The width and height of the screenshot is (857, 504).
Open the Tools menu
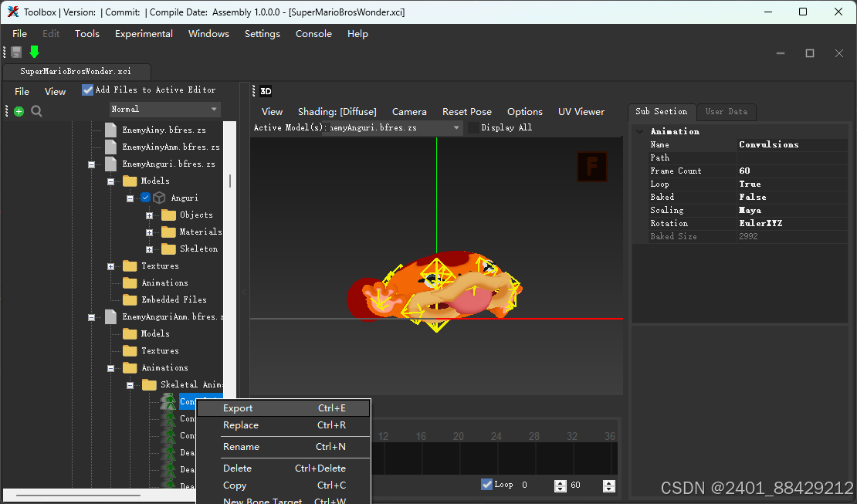pos(87,34)
